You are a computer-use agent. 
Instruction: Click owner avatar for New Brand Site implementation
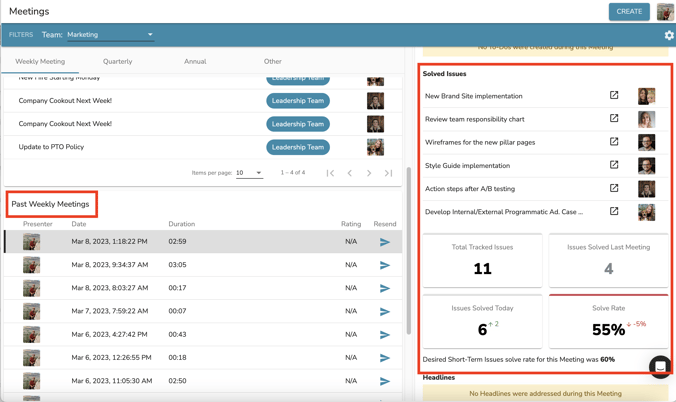(646, 96)
